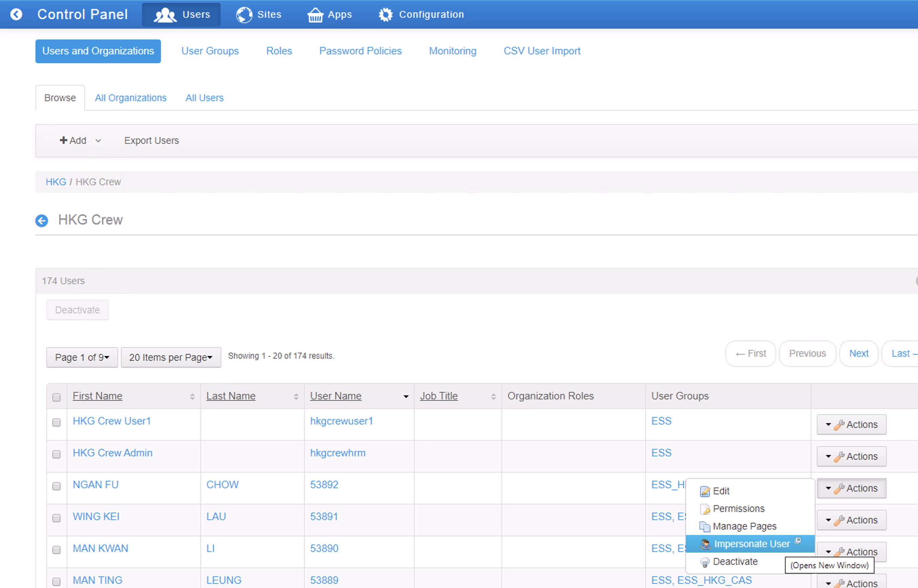This screenshot has height=588, width=918.
Task: Click the Manage Pages icon in menu
Action: [705, 527]
